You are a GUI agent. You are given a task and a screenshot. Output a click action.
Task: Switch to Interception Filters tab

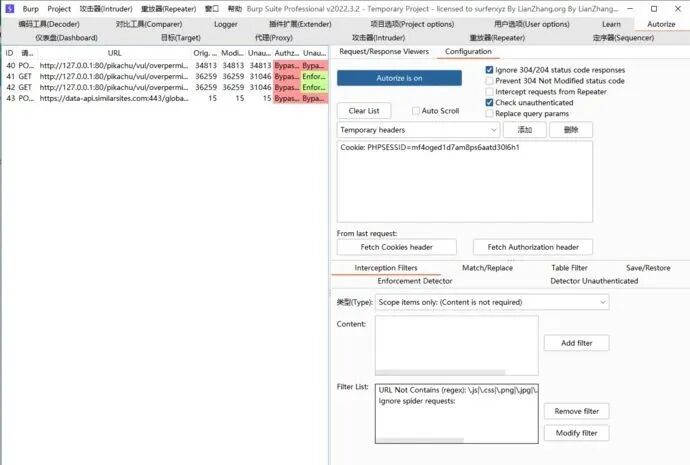pos(386,267)
